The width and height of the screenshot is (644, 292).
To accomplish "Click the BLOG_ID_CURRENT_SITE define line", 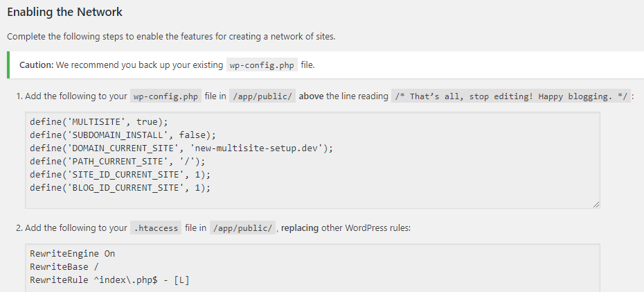I will coord(120,188).
